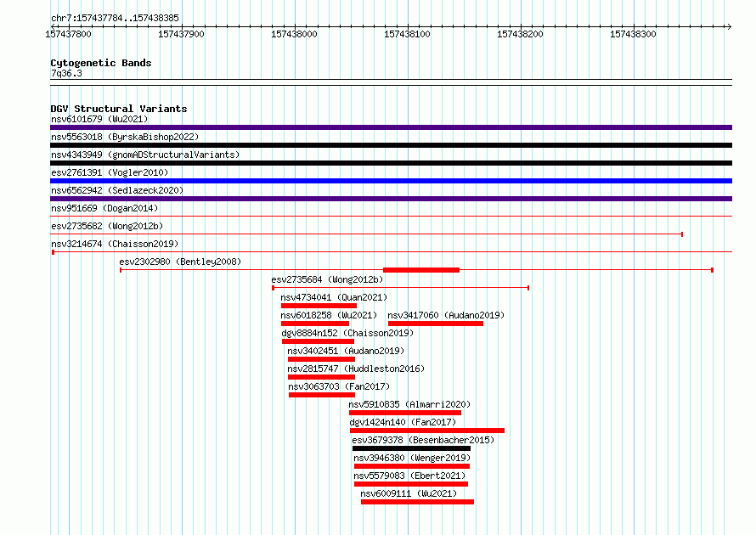Open nsv6018258 (Wu2021) label
The width and height of the screenshot is (756, 535).
[x=329, y=315]
